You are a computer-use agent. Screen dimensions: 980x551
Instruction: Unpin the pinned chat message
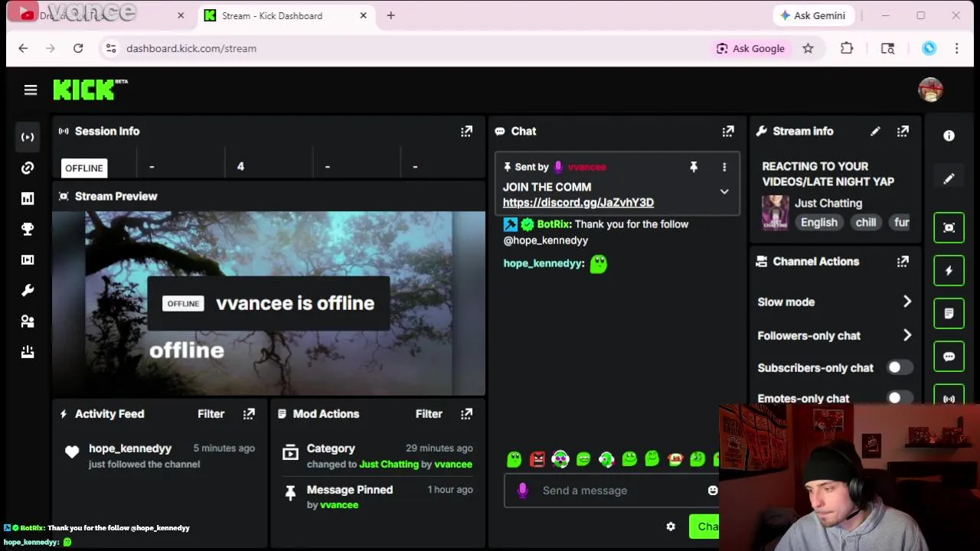pyautogui.click(x=694, y=167)
